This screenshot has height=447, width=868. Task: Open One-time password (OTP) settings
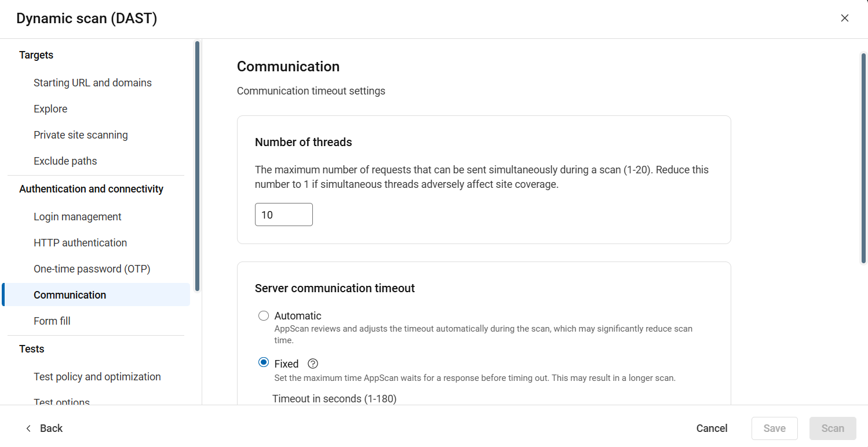[x=92, y=269]
